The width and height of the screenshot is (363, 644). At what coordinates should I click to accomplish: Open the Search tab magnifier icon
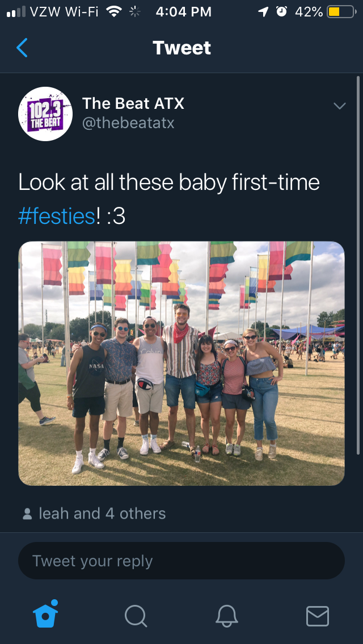[x=136, y=616]
